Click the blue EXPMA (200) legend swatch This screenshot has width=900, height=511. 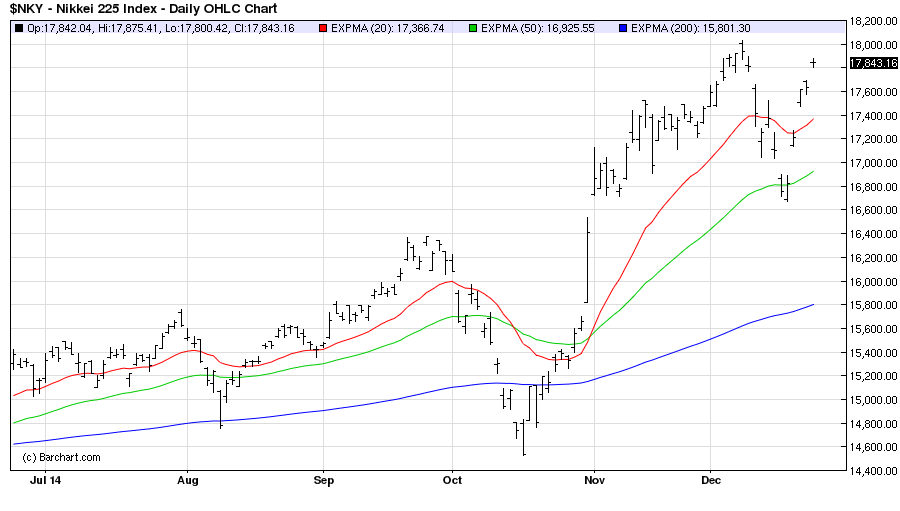point(623,28)
